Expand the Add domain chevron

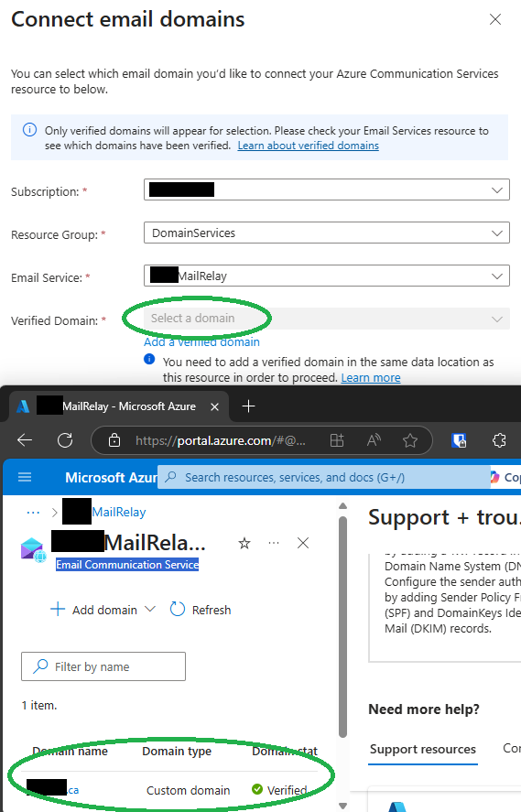149,609
